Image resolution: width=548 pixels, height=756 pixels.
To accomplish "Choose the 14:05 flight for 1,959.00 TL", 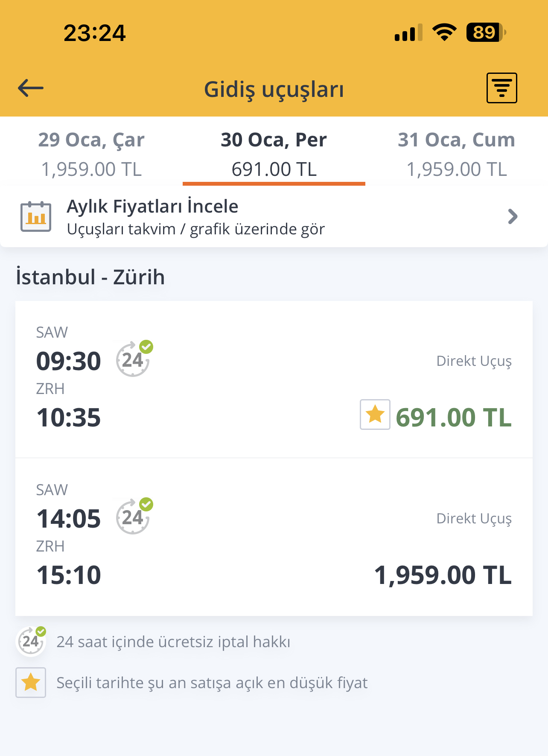I will (274, 537).
